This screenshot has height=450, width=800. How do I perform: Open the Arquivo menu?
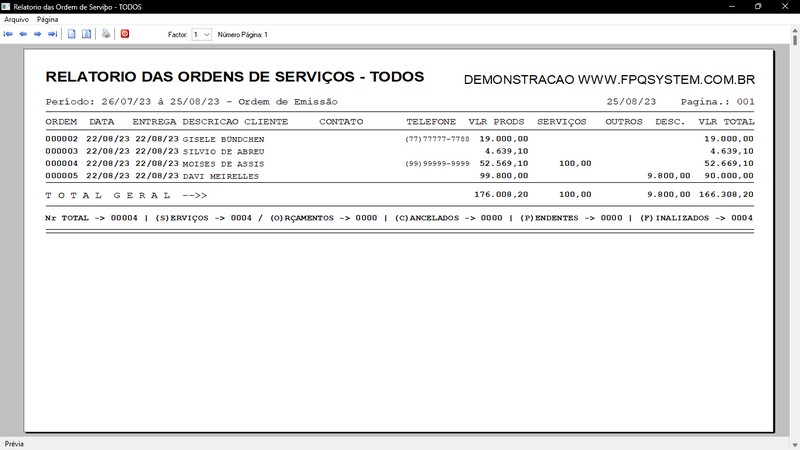(16, 19)
